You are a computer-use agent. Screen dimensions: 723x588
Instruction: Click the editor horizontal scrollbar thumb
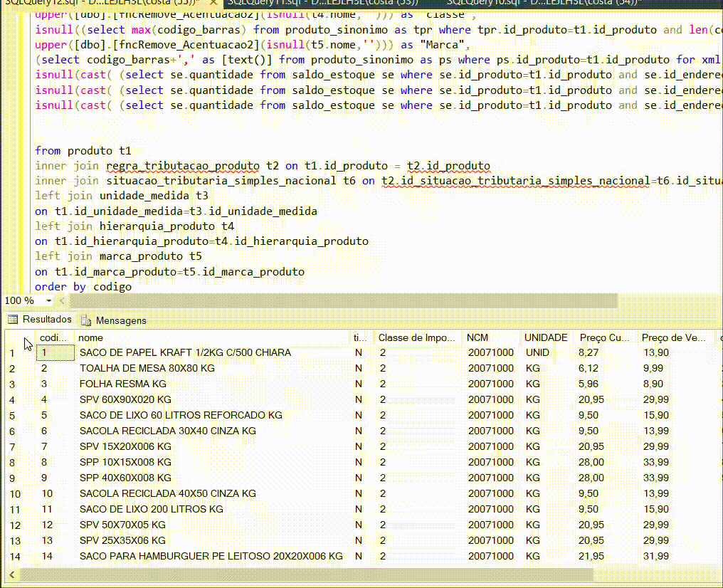tap(344, 301)
